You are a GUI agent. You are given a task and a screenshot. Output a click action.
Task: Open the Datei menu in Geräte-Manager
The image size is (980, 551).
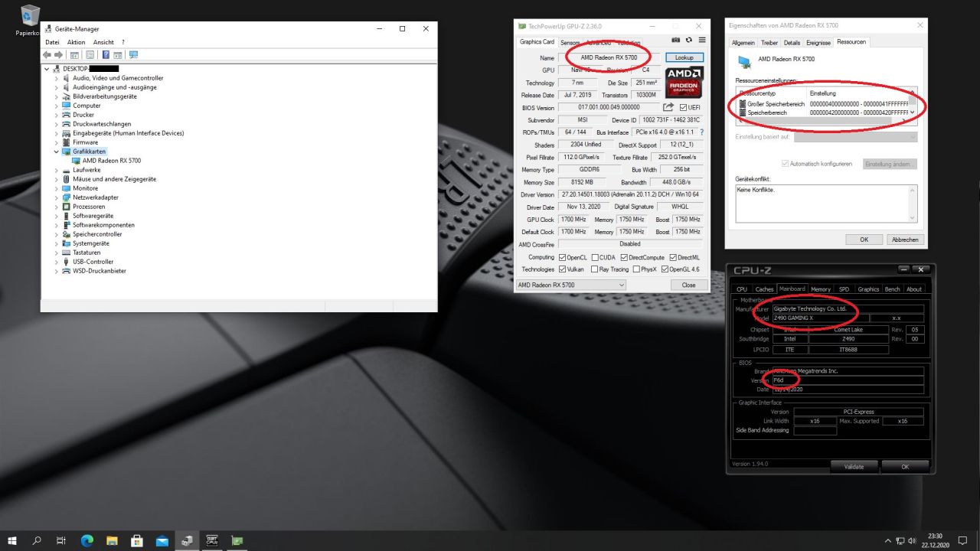[x=52, y=42]
